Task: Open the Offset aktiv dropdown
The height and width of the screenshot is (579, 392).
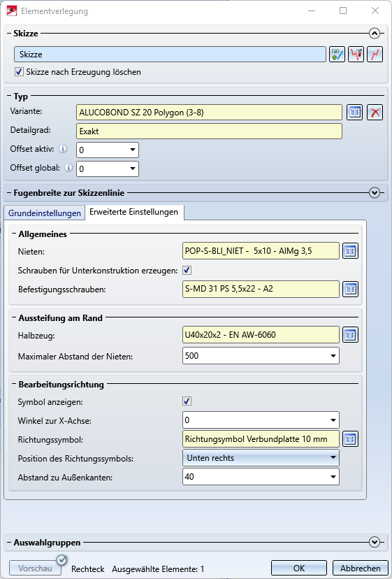Action: 133,150
